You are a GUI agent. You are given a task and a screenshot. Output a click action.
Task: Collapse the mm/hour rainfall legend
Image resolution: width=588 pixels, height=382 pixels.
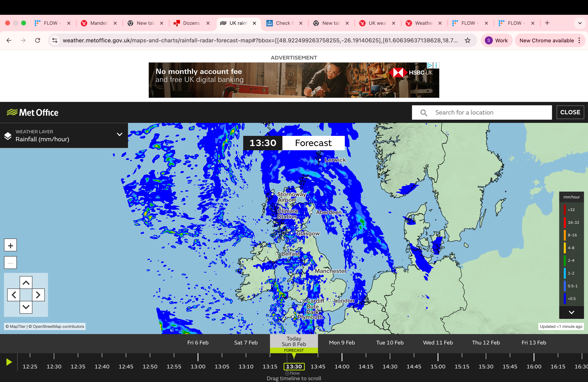[571, 312]
